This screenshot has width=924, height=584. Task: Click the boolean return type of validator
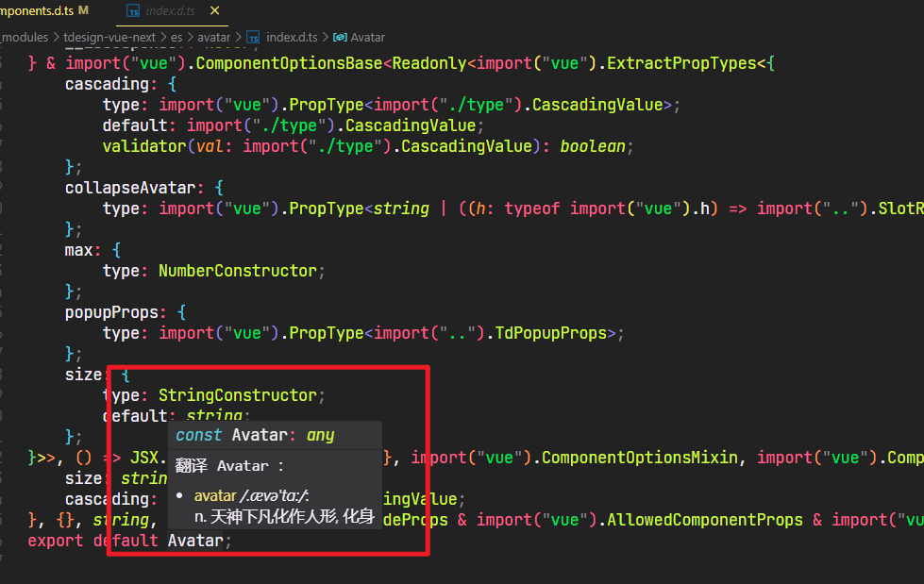point(594,145)
